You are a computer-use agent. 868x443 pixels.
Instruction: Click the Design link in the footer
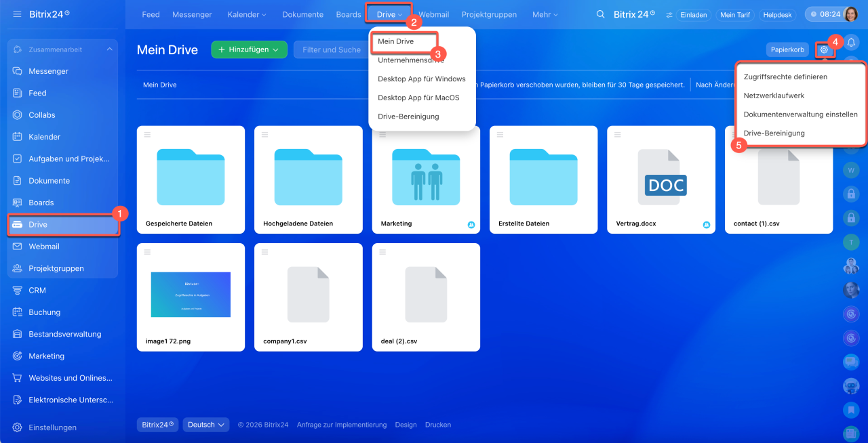tap(406, 425)
